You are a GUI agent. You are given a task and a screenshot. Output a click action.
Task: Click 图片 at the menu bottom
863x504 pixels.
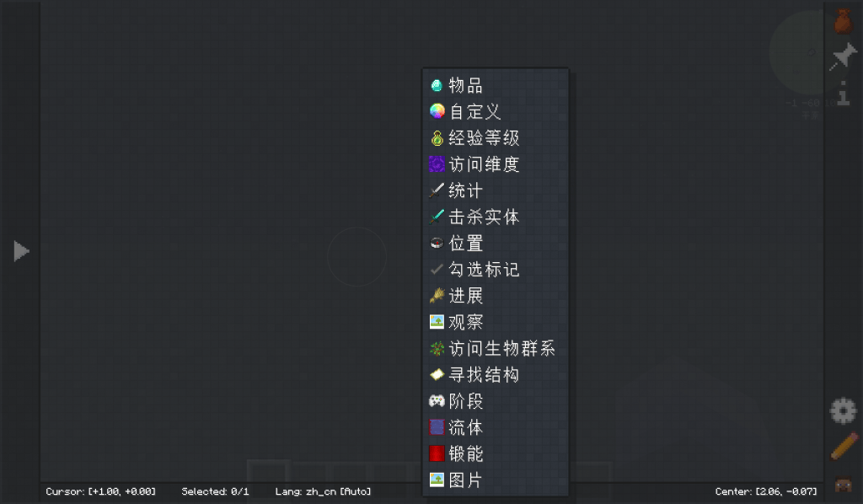[465, 480]
